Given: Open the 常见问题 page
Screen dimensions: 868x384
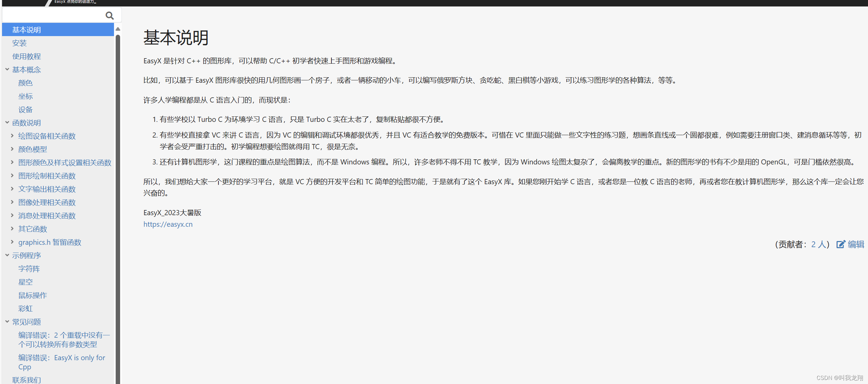Looking at the screenshot, I should (27, 322).
